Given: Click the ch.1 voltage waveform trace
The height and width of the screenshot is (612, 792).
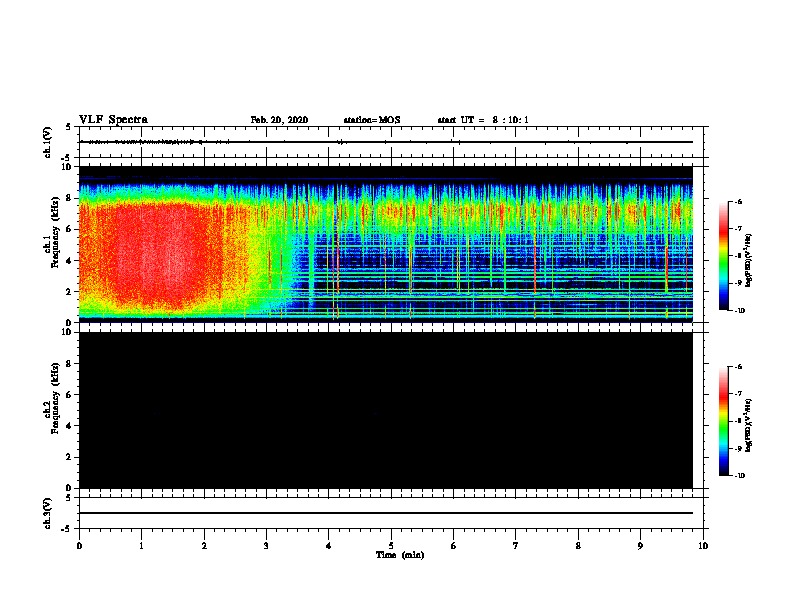Looking at the screenshot, I should (386, 142).
